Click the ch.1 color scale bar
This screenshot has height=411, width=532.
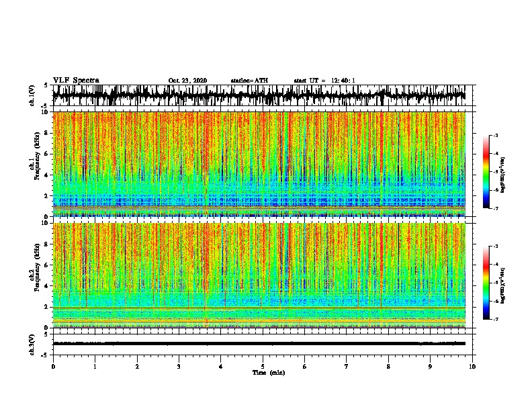click(x=486, y=172)
